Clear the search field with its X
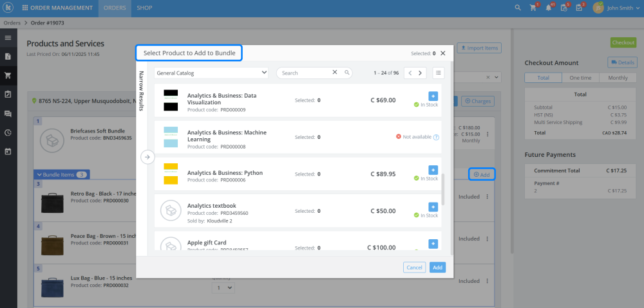The width and height of the screenshot is (644, 308). pos(335,72)
